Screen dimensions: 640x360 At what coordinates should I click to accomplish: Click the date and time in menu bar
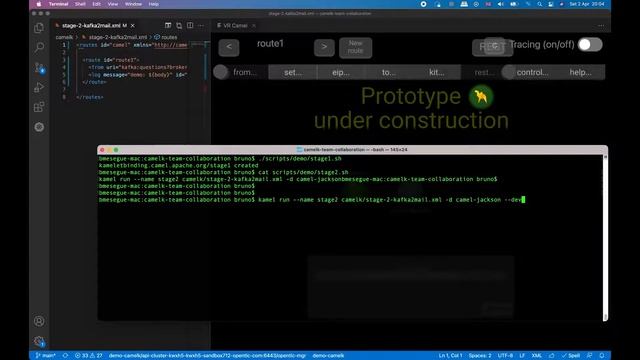click(587, 4)
